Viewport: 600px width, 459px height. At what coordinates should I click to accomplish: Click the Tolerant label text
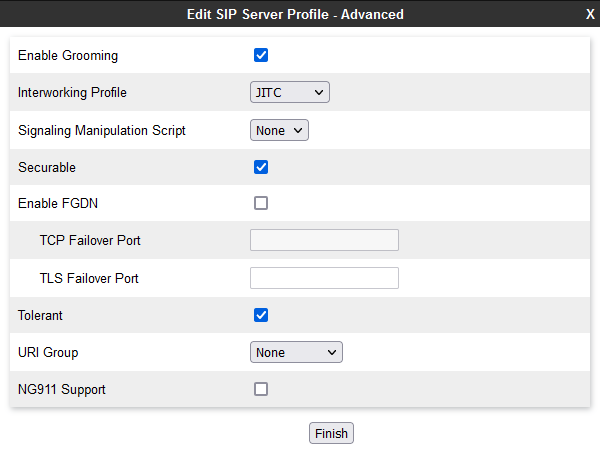[x=40, y=316]
